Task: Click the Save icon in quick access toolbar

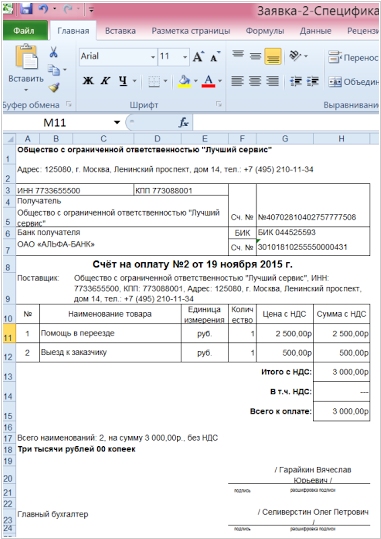Action: pyautogui.click(x=26, y=9)
